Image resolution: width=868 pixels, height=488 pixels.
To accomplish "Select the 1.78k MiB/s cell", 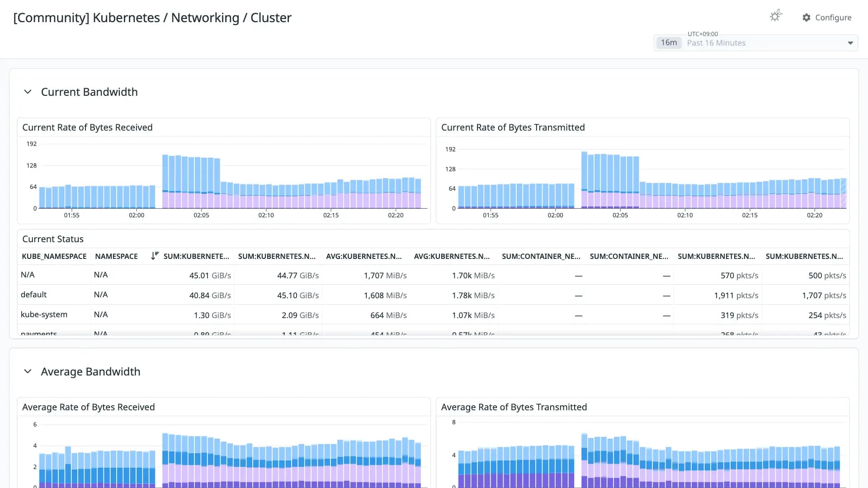I will (x=473, y=296).
